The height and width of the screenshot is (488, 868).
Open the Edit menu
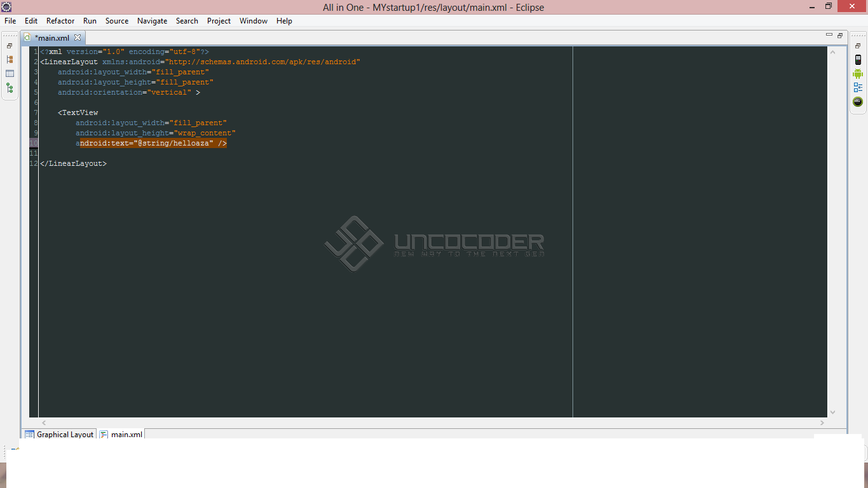pos(31,21)
